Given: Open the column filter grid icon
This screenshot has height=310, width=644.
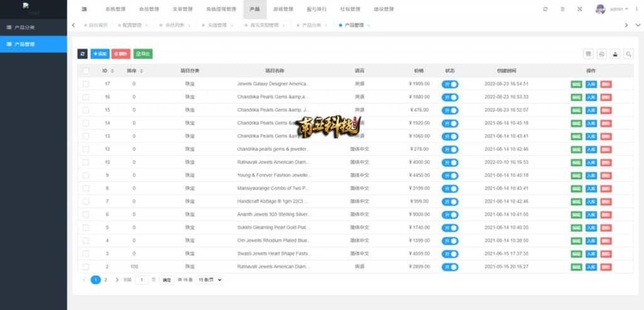Looking at the screenshot, I should (589, 54).
